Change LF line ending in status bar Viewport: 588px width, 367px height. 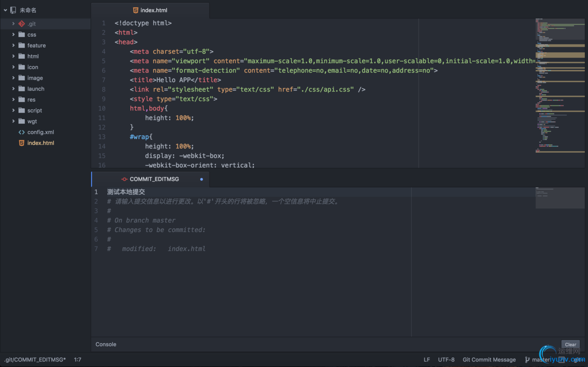tap(427, 360)
